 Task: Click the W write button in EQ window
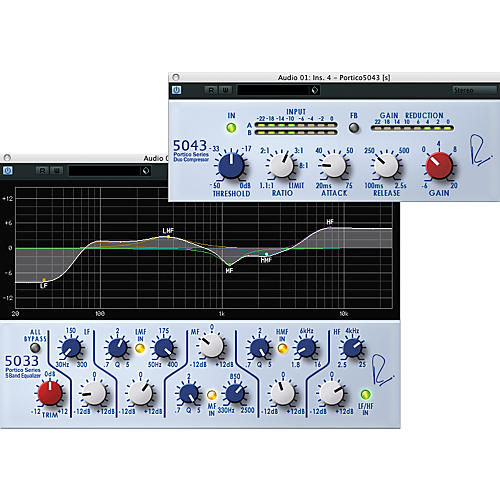(57, 171)
